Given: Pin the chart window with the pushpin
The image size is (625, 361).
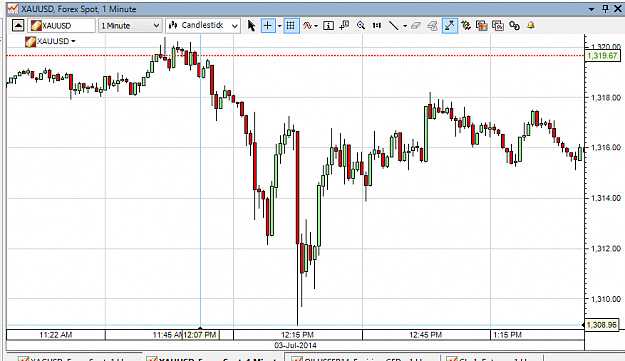Looking at the screenshot, I should (605, 8).
